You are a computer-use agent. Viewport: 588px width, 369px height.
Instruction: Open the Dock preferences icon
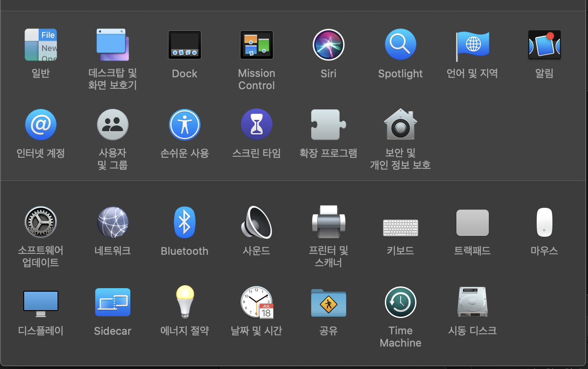(185, 45)
